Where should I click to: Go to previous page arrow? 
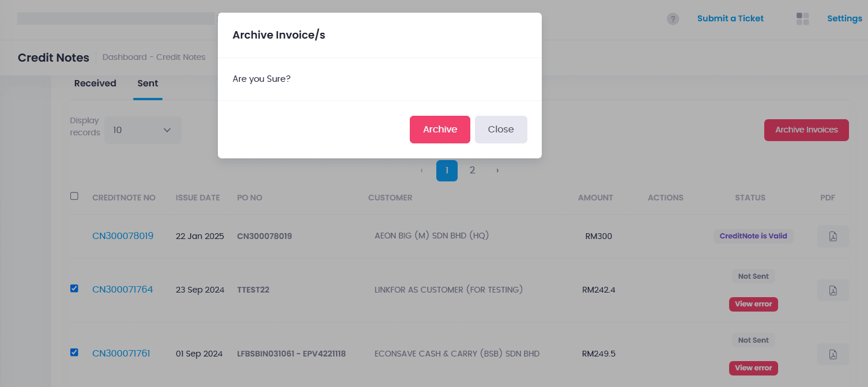tap(421, 170)
